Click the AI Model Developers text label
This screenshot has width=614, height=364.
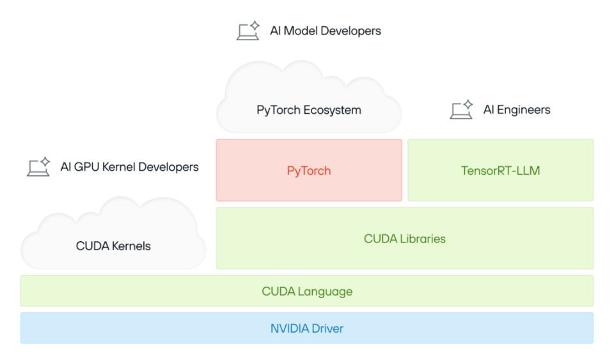326,31
